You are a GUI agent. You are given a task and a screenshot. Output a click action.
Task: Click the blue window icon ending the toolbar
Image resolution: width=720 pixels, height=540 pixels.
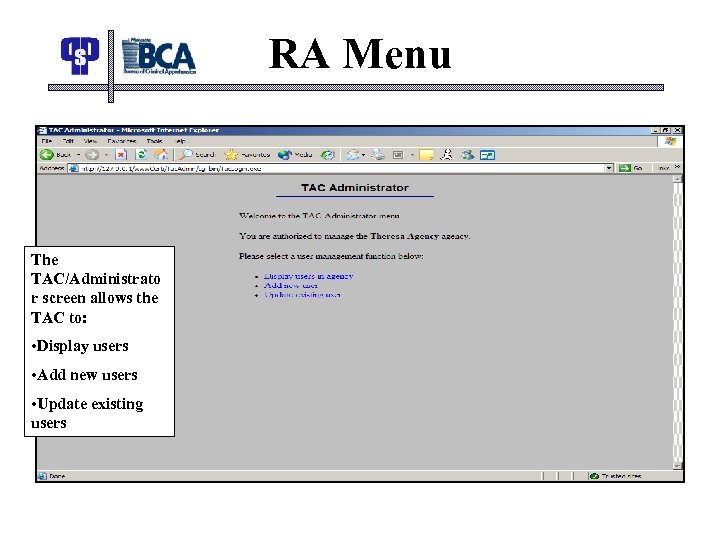tap(487, 155)
